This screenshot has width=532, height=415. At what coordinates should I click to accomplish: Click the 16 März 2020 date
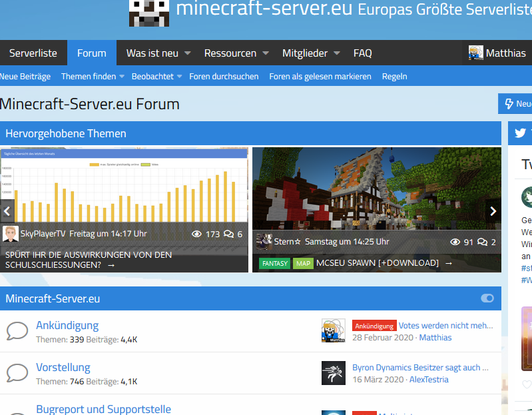[x=378, y=380]
